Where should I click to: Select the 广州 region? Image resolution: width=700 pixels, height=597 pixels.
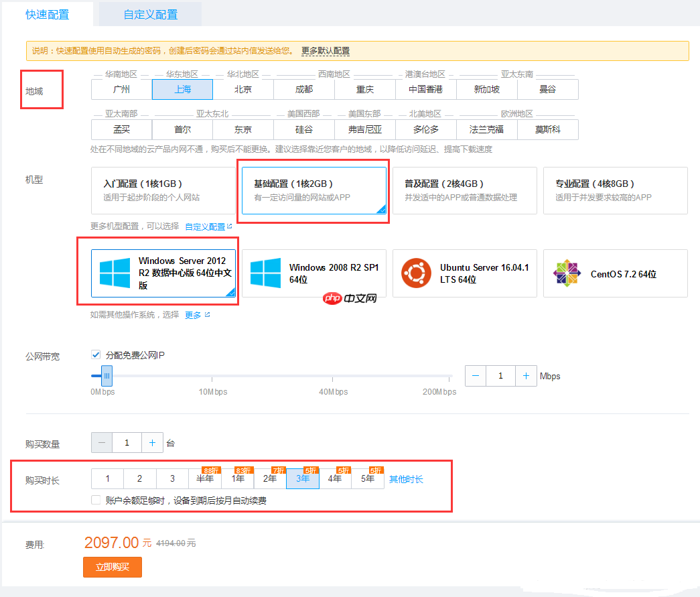click(121, 89)
